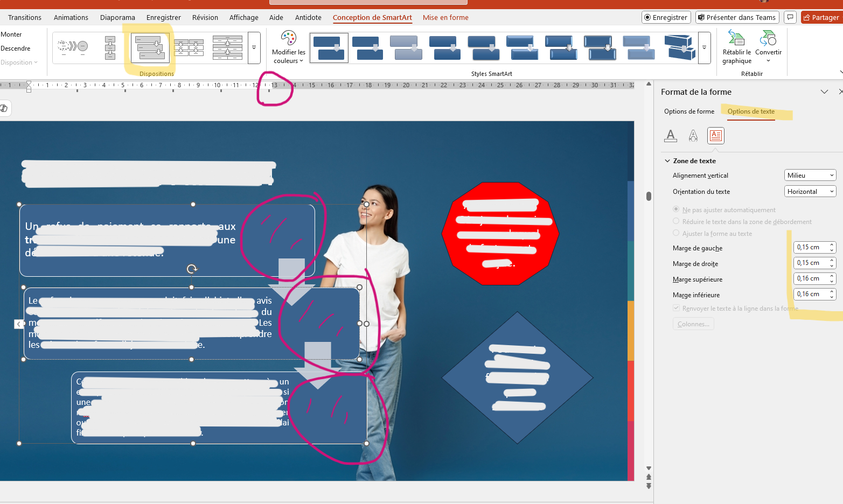843x504 pixels.
Task: Open Format de la forme pane options chevron
Action: pos(824,92)
